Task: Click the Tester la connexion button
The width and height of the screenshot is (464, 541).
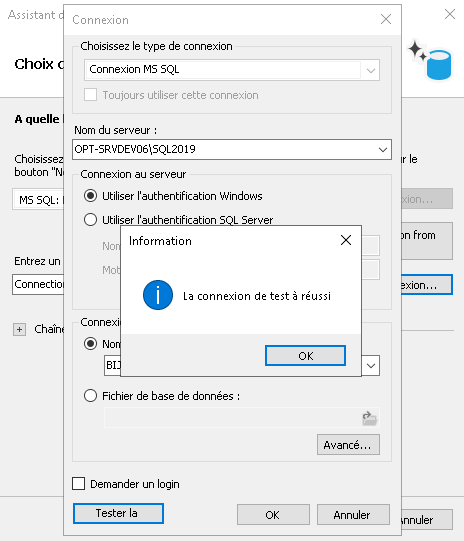Action: click(118, 513)
